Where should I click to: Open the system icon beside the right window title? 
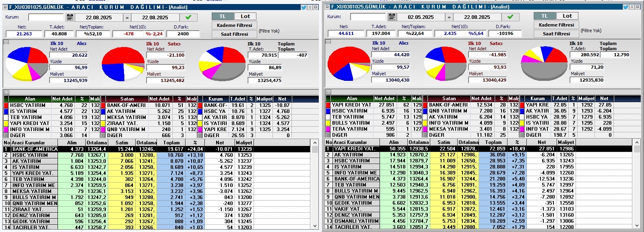[x=327, y=6]
